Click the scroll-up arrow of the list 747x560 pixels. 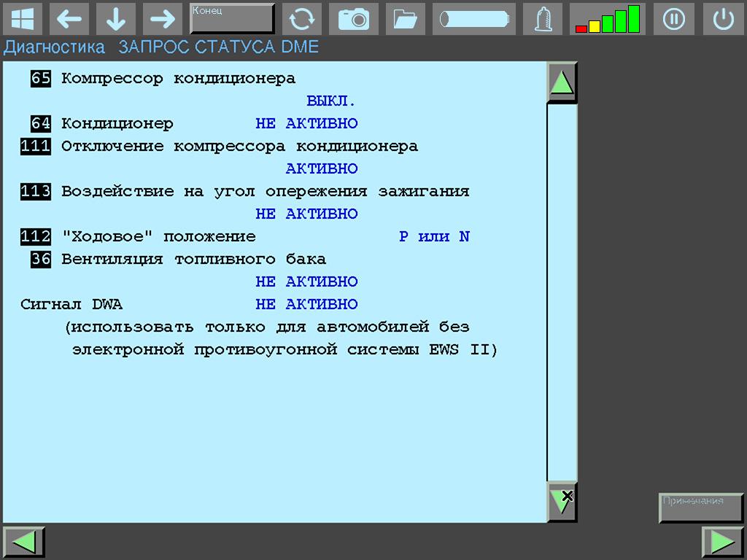pyautogui.click(x=561, y=81)
